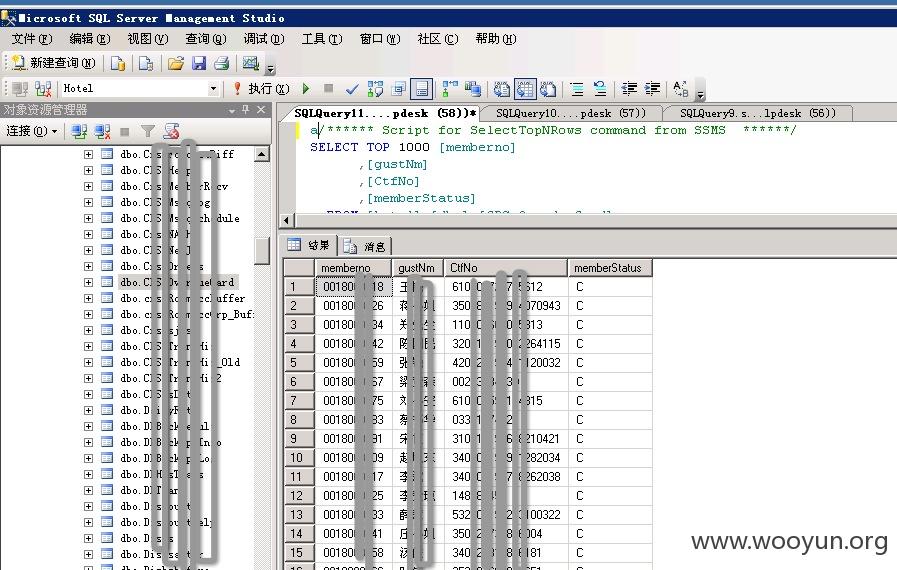Open the File (文件) menu
Image resolution: width=897 pixels, height=570 pixels.
(32, 39)
